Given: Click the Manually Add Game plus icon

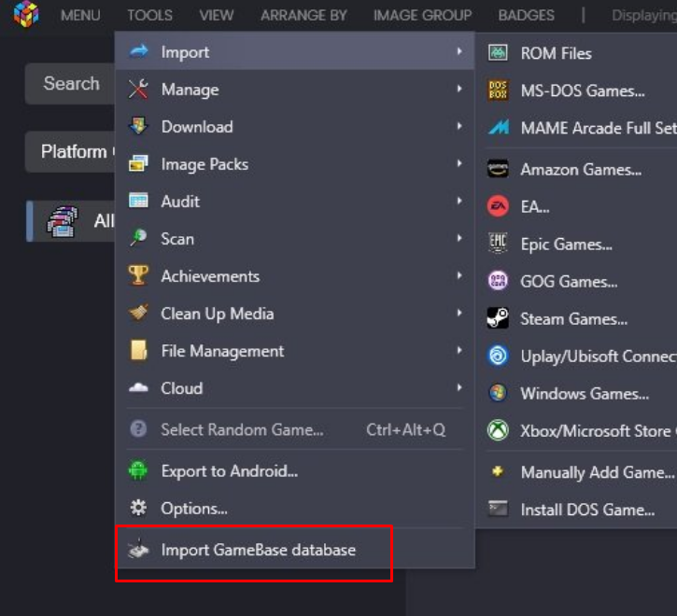Looking at the screenshot, I should click(x=498, y=471).
